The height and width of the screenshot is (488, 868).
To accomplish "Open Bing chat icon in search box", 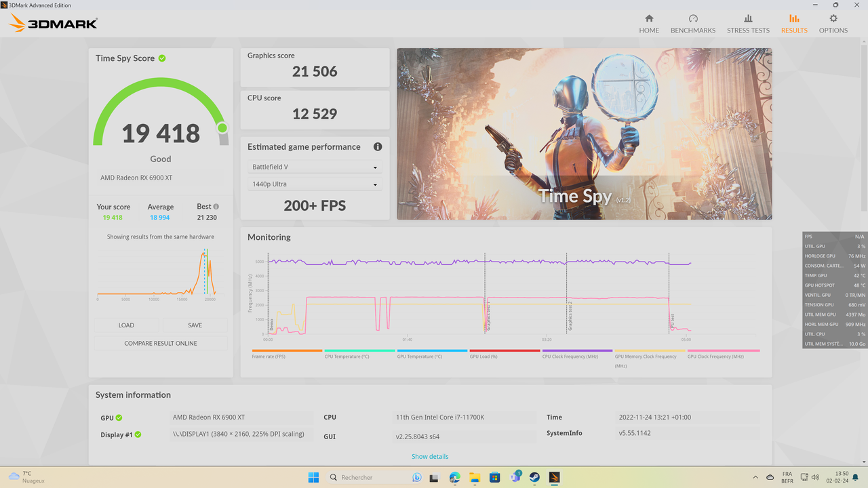I will tap(417, 477).
